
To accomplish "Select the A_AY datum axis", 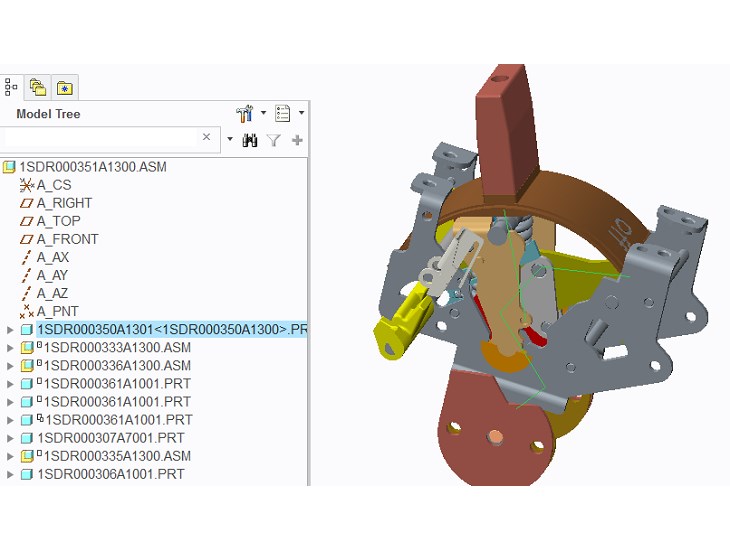I will 52,275.
